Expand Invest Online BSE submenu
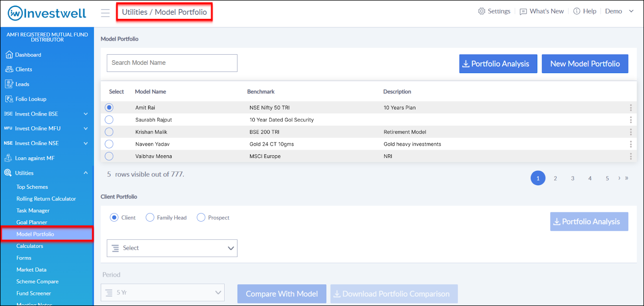This screenshot has width=644, height=306. (x=86, y=114)
